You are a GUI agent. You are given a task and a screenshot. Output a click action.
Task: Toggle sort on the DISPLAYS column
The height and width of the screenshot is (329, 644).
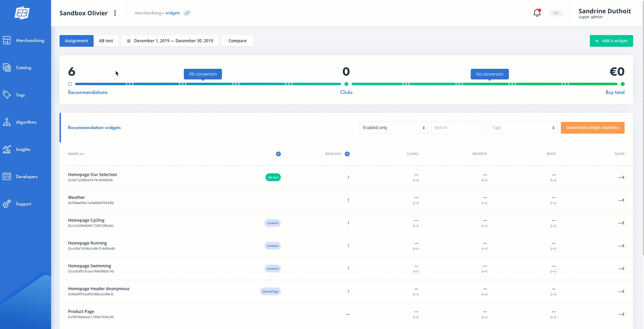(x=347, y=154)
